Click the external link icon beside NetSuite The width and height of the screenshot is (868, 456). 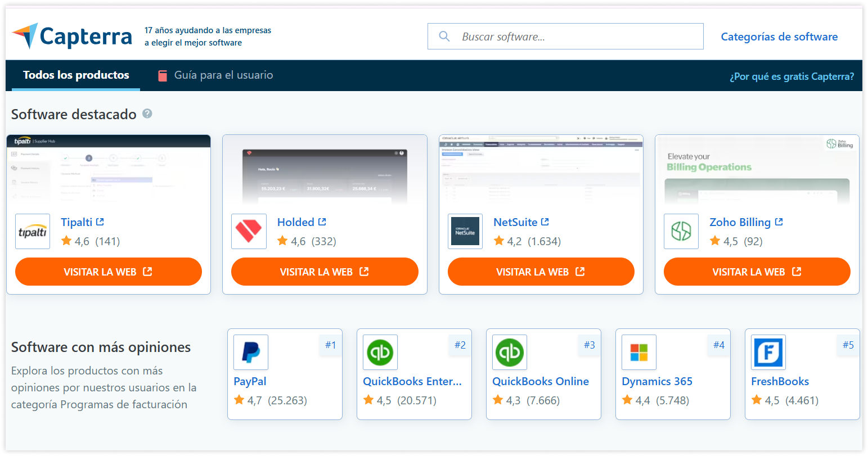(x=545, y=222)
